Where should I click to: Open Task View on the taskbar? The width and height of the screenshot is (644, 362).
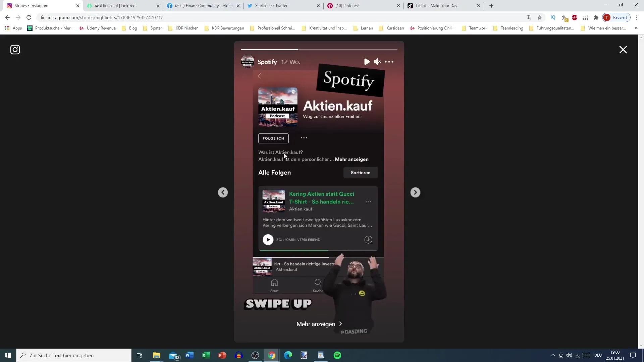pyautogui.click(x=140, y=355)
